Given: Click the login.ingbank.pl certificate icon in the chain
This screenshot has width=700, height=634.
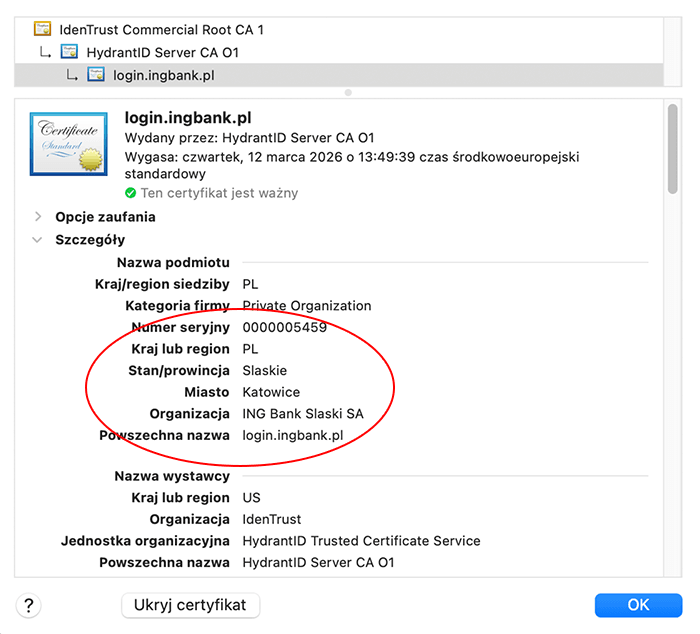Looking at the screenshot, I should (x=96, y=75).
